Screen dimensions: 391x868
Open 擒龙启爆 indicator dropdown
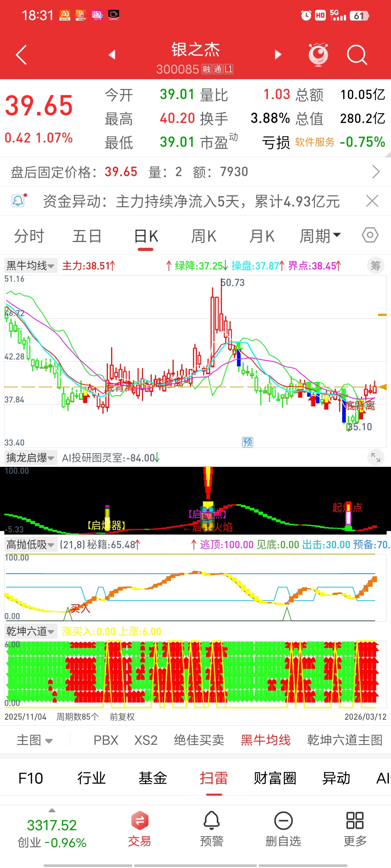pos(31,458)
